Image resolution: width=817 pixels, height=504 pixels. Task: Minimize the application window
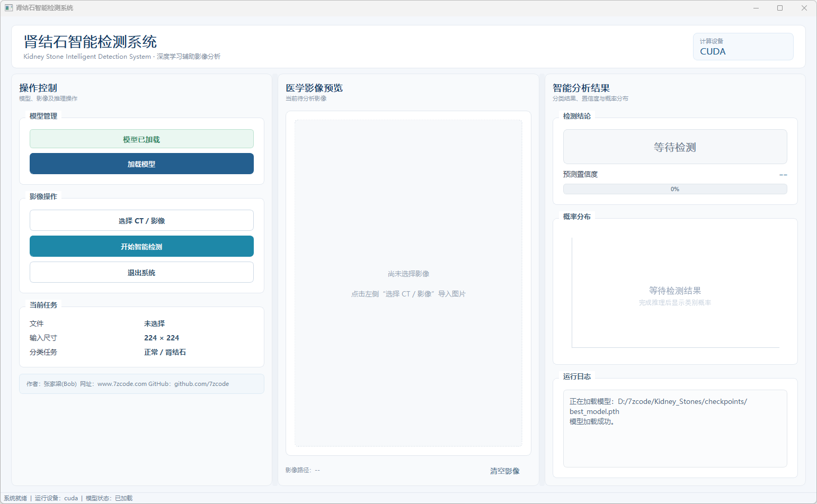756,8
